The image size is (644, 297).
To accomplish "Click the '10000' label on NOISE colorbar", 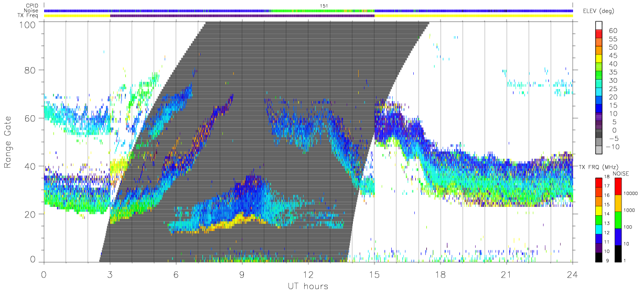I will [x=630, y=193].
